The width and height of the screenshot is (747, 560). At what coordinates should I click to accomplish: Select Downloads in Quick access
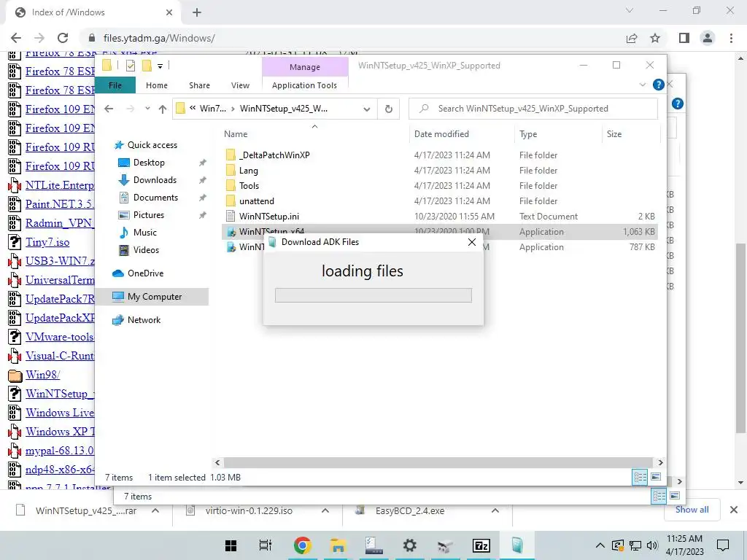(x=155, y=180)
